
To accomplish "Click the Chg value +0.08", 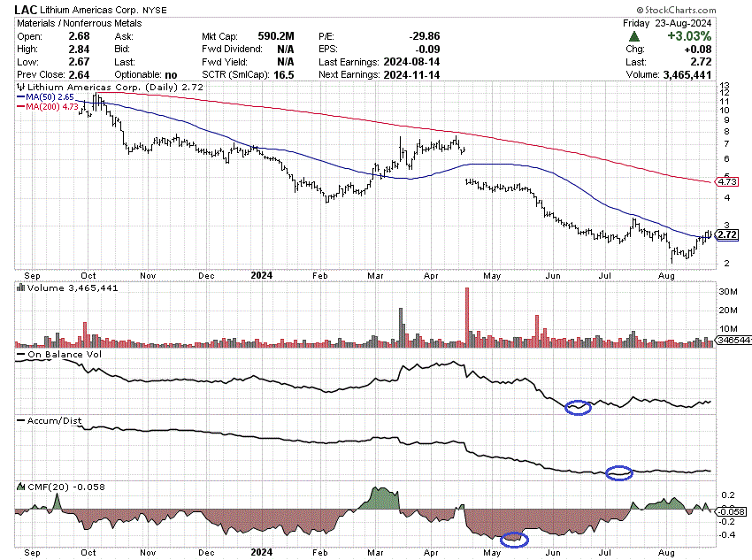I will [698, 49].
